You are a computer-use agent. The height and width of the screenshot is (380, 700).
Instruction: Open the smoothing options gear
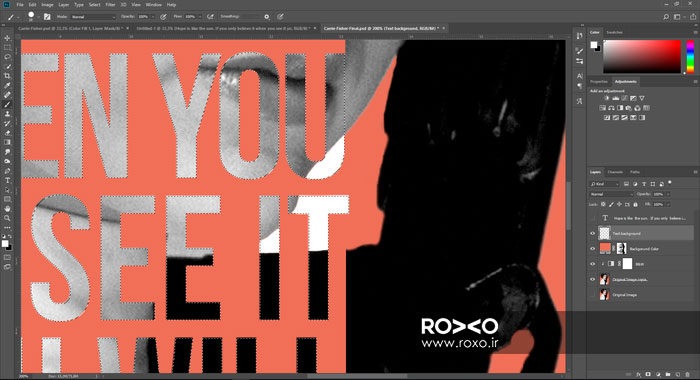coord(267,17)
